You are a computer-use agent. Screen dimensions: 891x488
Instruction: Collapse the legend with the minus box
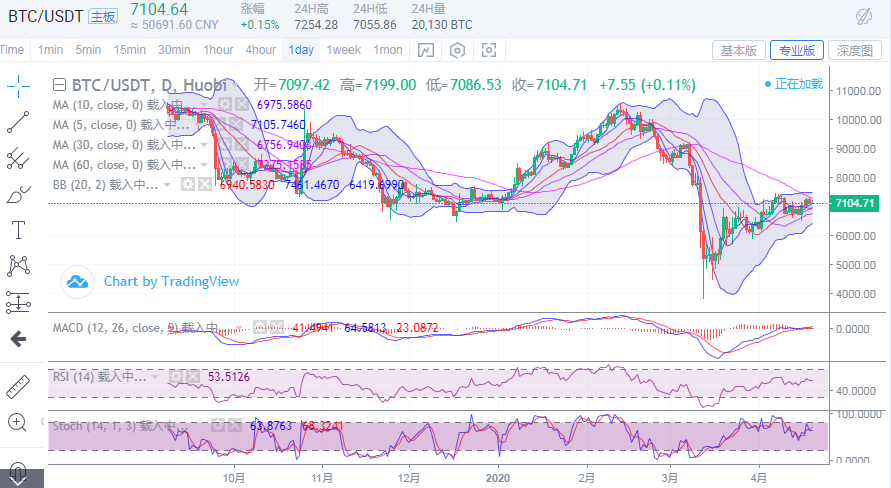(x=59, y=85)
